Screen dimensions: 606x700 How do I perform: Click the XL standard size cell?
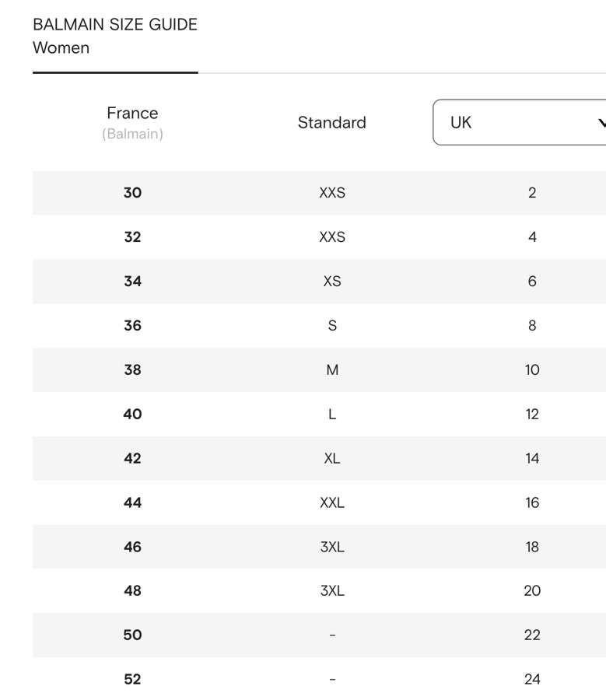(332, 458)
